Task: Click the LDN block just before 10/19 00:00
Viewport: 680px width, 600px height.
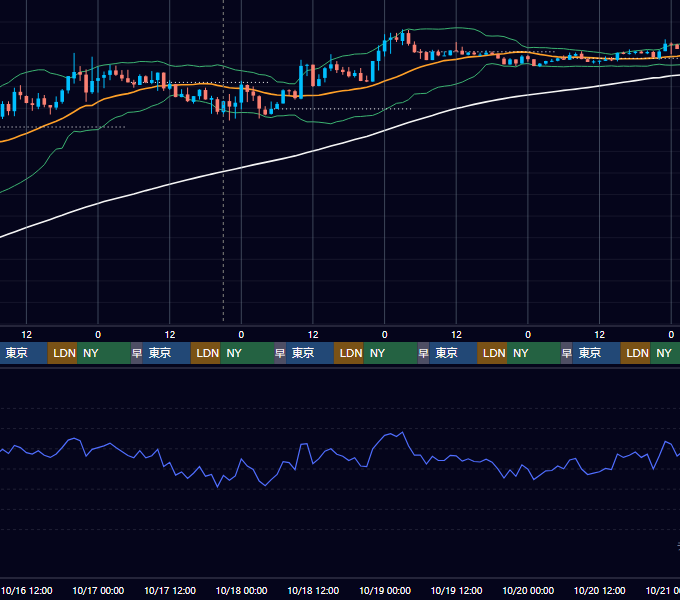Action: click(x=349, y=353)
